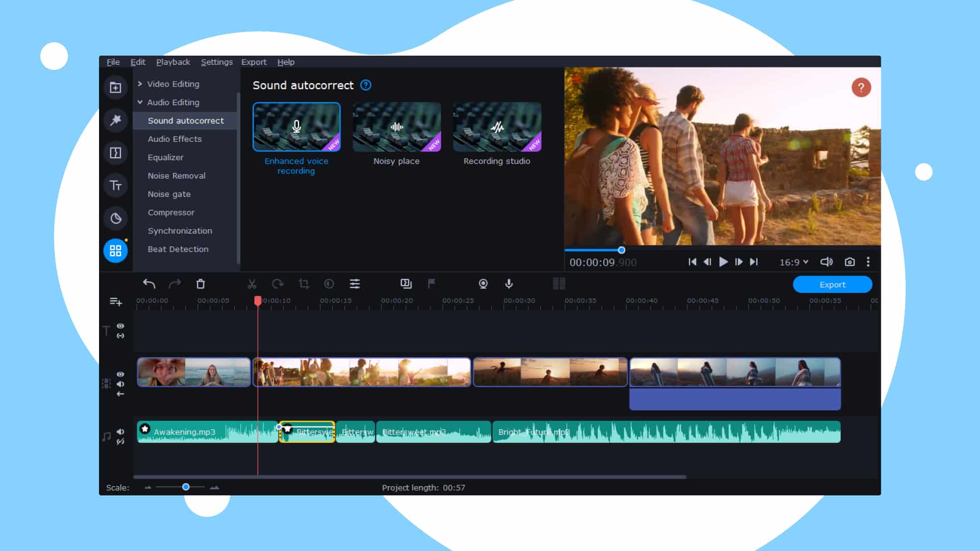This screenshot has width=980, height=551.
Task: Toggle visibility of the video track
Action: tap(120, 374)
